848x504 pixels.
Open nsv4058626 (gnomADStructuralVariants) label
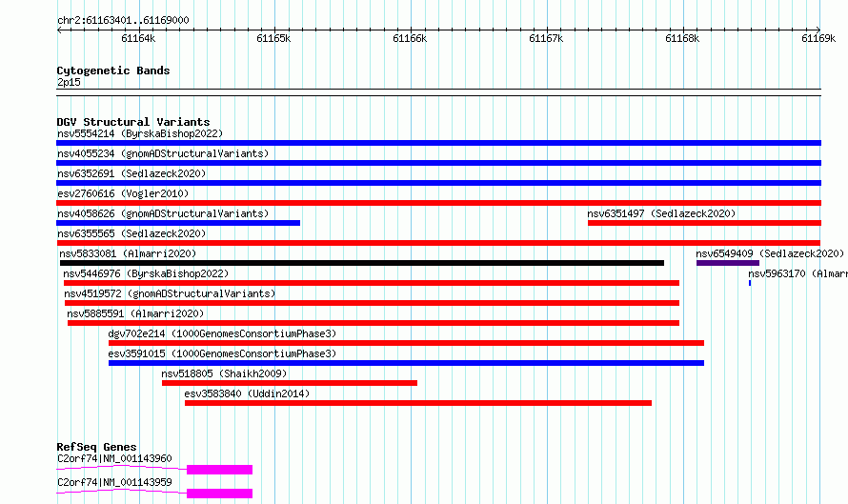[x=163, y=213]
